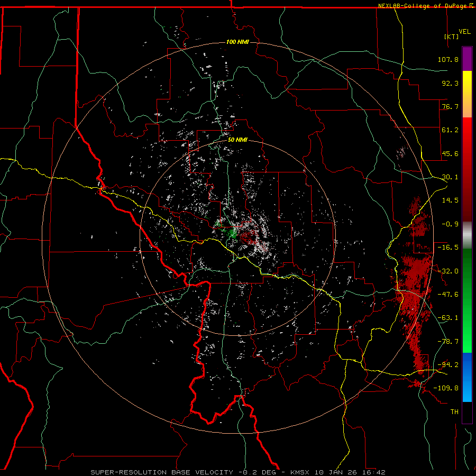The image size is (476, 476).
Task: Click the -109.8 velocity scale value
Action: [446, 388]
